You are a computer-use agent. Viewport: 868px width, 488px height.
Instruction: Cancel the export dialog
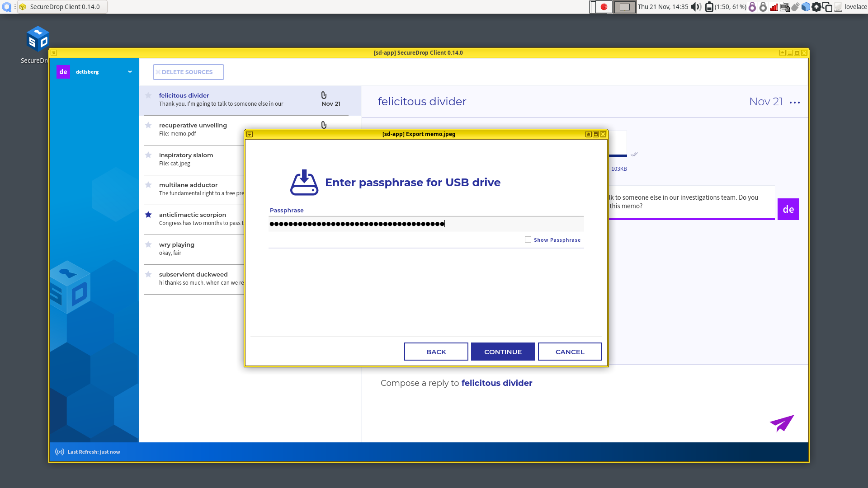[570, 352]
